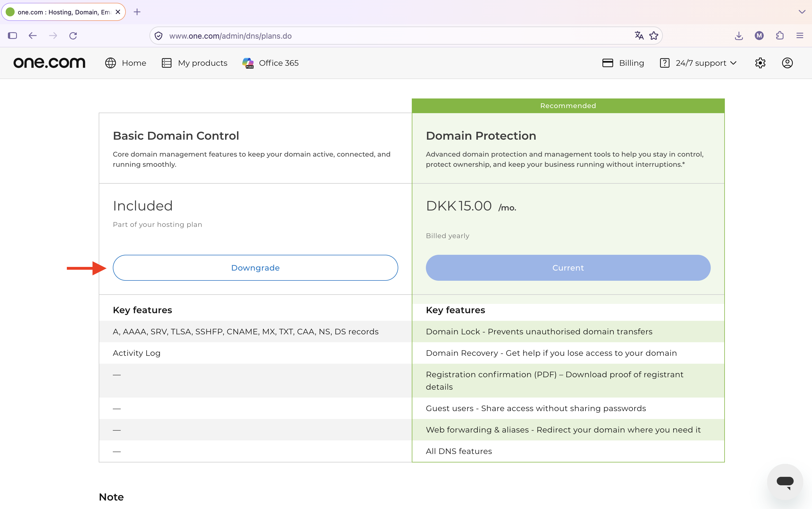
Task: Open the account profile icon
Action: click(x=787, y=63)
